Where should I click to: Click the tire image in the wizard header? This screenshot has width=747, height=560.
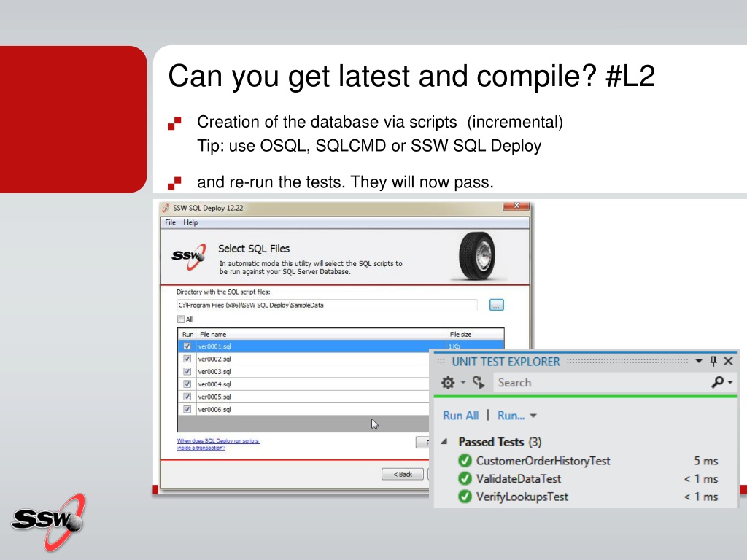[477, 256]
